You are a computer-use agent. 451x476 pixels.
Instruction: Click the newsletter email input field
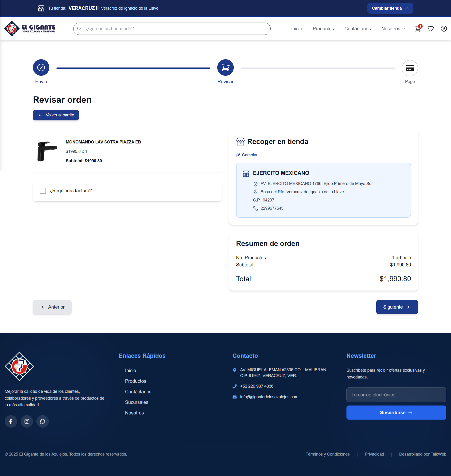click(396, 394)
